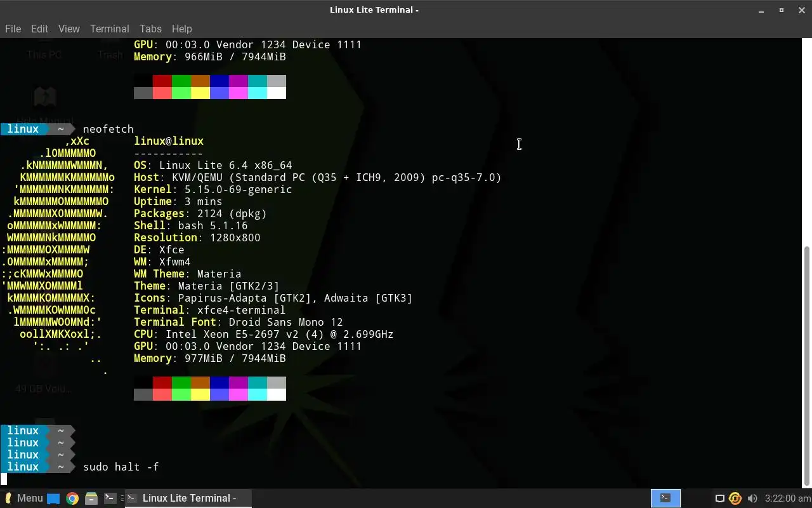The image size is (812, 508).
Task: Click the 'WM Theme: Materia' line
Action: click(187, 274)
